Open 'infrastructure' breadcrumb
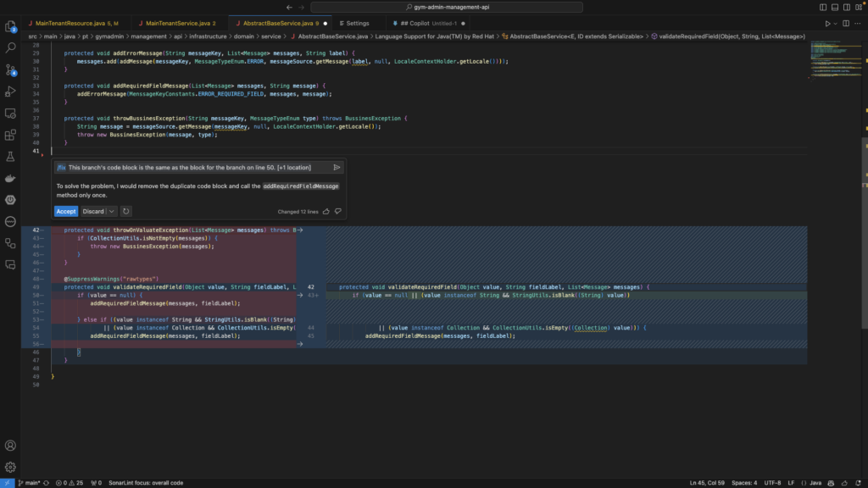Image resolution: width=868 pixels, height=488 pixels. coord(209,36)
